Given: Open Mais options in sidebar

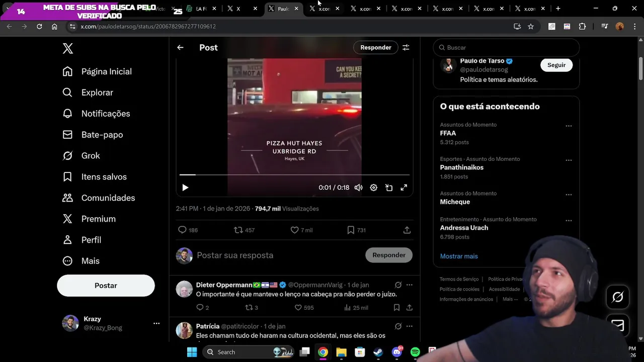Looking at the screenshot, I should click(x=81, y=261).
